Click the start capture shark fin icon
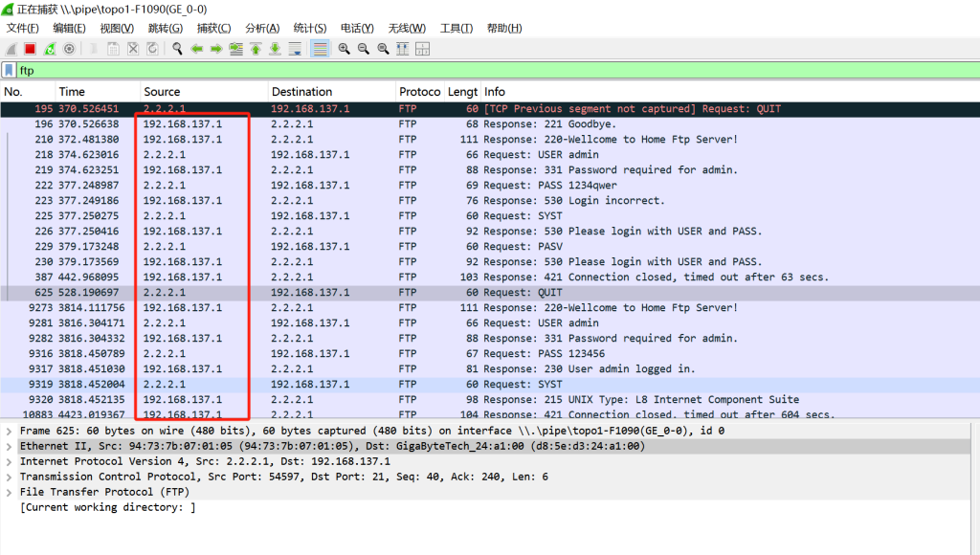Screen dimensions: 980x555 tap(11, 49)
